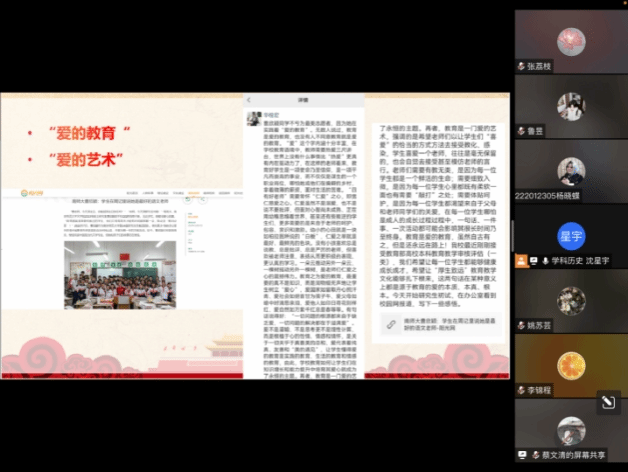Click the "爱的教育" red heading on slide
Image resolution: width=628 pixels, height=472 pixels.
click(x=92, y=132)
